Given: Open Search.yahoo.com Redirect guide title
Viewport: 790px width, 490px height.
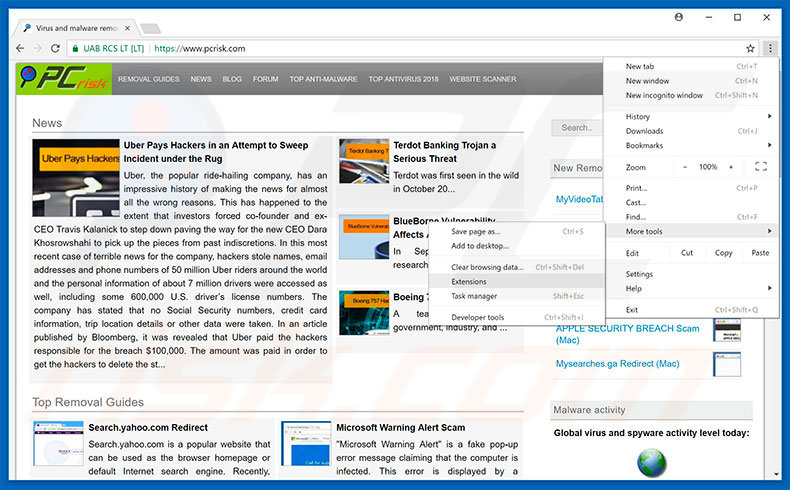Looking at the screenshot, I should tap(148, 428).
